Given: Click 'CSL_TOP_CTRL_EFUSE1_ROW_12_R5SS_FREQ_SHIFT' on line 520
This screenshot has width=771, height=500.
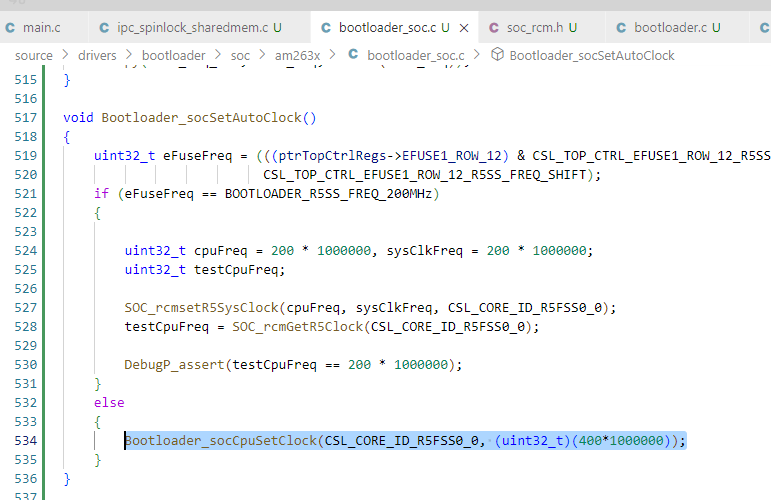Looking at the screenshot, I should point(425,175).
